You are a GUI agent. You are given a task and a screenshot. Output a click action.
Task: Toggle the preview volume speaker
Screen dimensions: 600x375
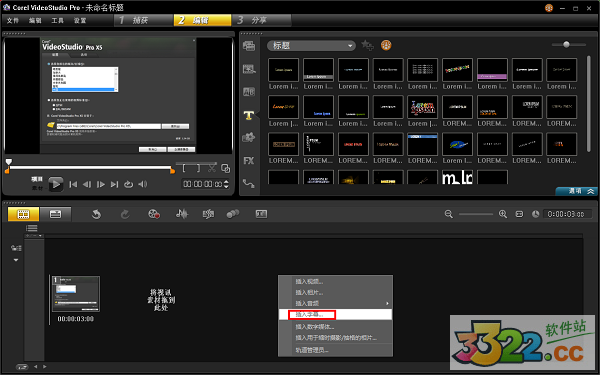click(143, 184)
